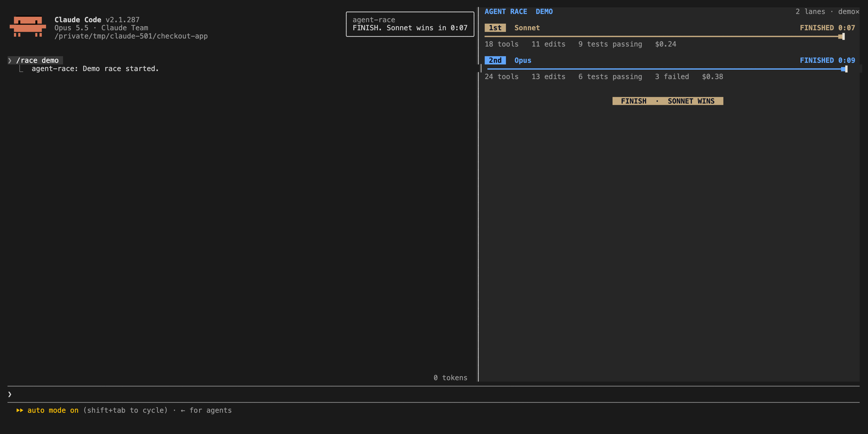Click '18 tools' in Sonnet stats

coord(501,44)
